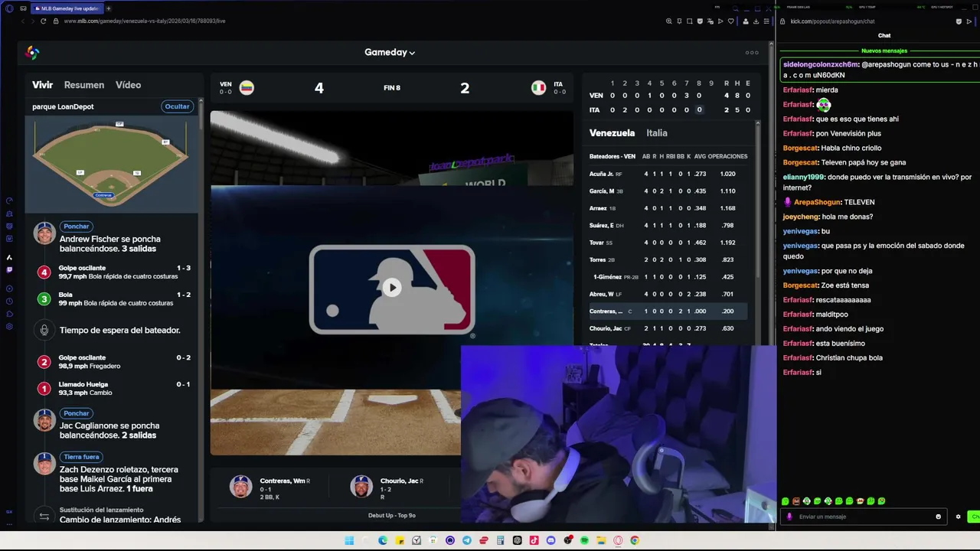Expand the Gameday dropdown

click(390, 52)
